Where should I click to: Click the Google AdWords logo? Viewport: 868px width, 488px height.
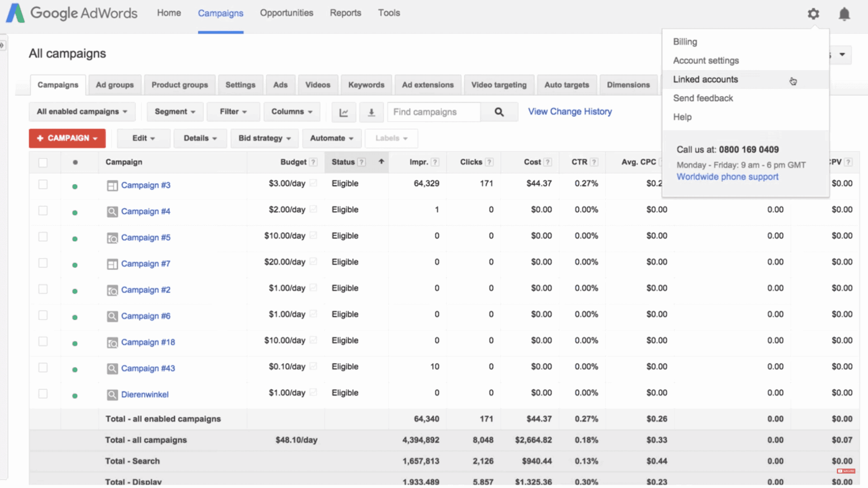71,13
